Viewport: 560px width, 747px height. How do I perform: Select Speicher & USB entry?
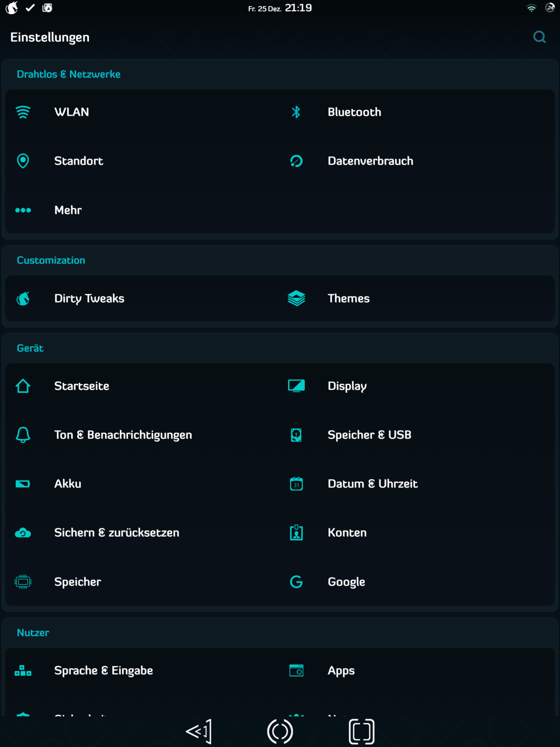369,435
